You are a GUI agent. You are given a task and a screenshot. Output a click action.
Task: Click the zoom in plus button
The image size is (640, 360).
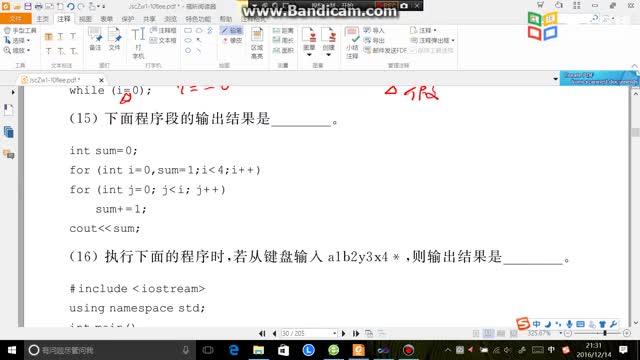pos(627,333)
